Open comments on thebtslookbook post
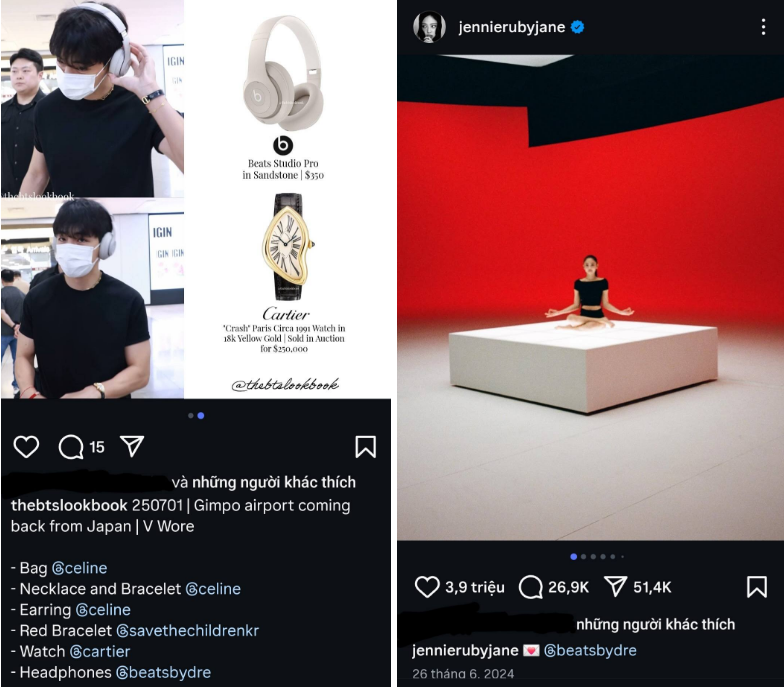784x690 pixels. [x=71, y=446]
